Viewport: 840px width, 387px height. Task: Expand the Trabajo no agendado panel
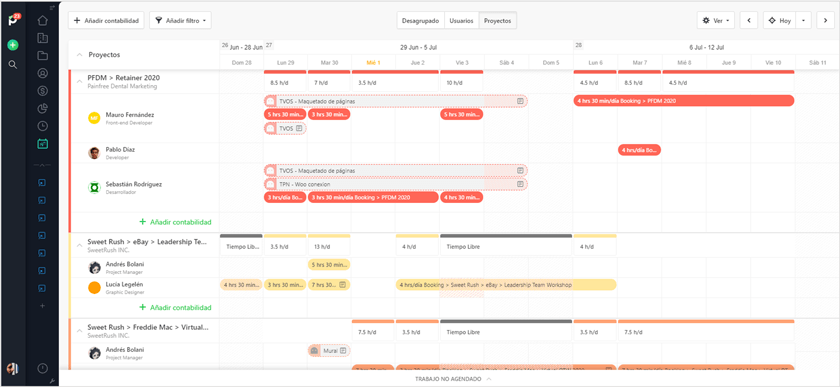(x=453, y=379)
